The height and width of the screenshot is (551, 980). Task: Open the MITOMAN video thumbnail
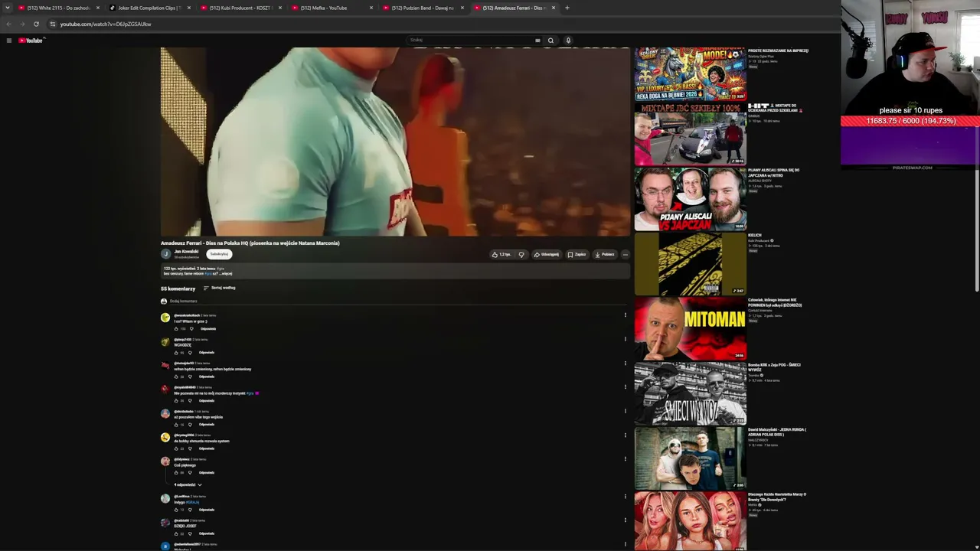tap(690, 328)
